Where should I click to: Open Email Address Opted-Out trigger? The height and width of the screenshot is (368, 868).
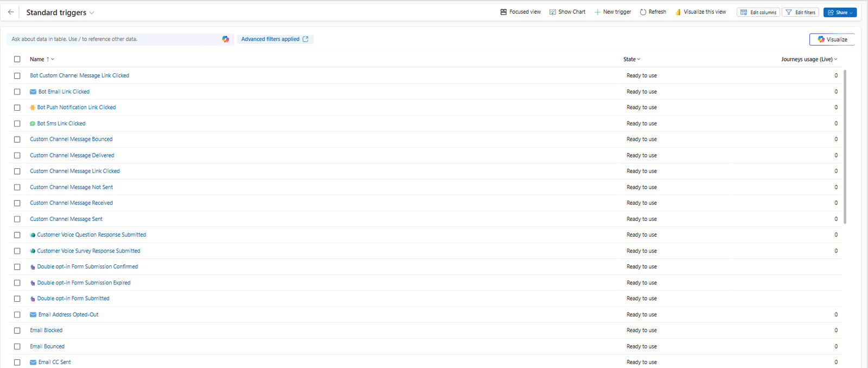(x=68, y=315)
